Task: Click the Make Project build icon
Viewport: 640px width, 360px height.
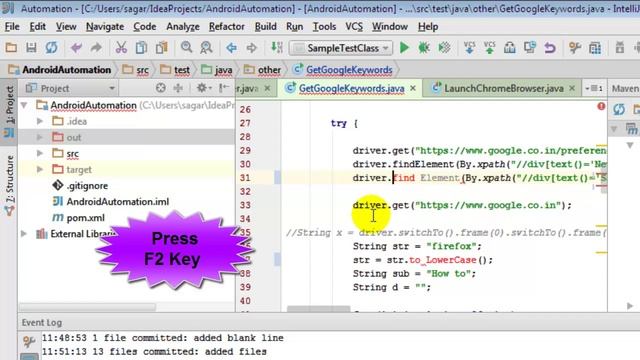Action: coord(277,48)
